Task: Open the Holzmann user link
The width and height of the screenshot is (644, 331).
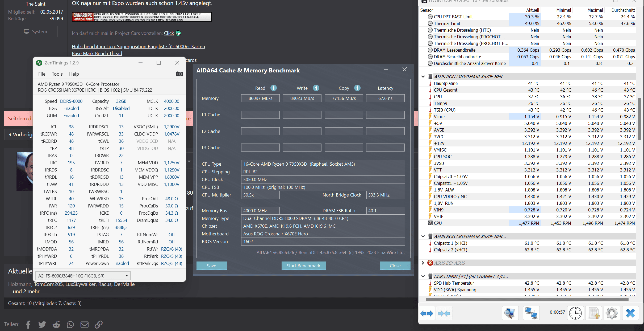Action: click(x=20, y=284)
